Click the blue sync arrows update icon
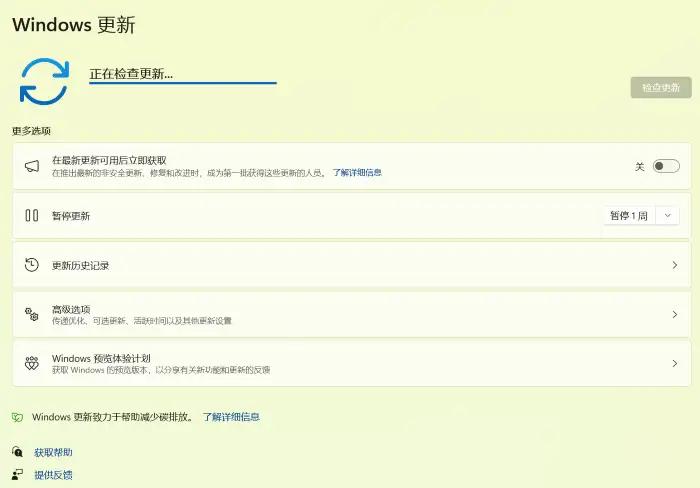This screenshot has height=488, width=700. click(x=44, y=82)
